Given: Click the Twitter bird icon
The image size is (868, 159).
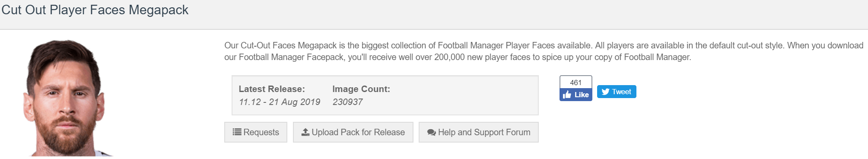Looking at the screenshot, I should [606, 92].
